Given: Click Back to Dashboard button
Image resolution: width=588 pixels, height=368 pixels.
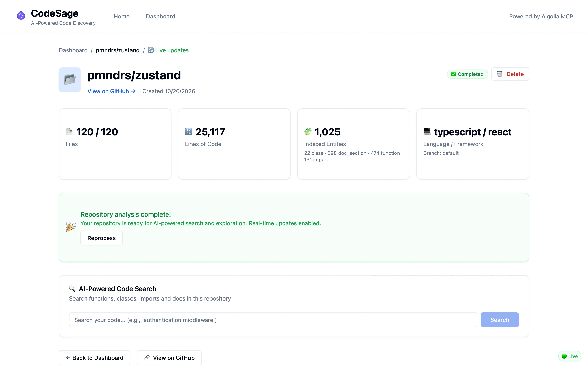Looking at the screenshot, I should point(95,358).
